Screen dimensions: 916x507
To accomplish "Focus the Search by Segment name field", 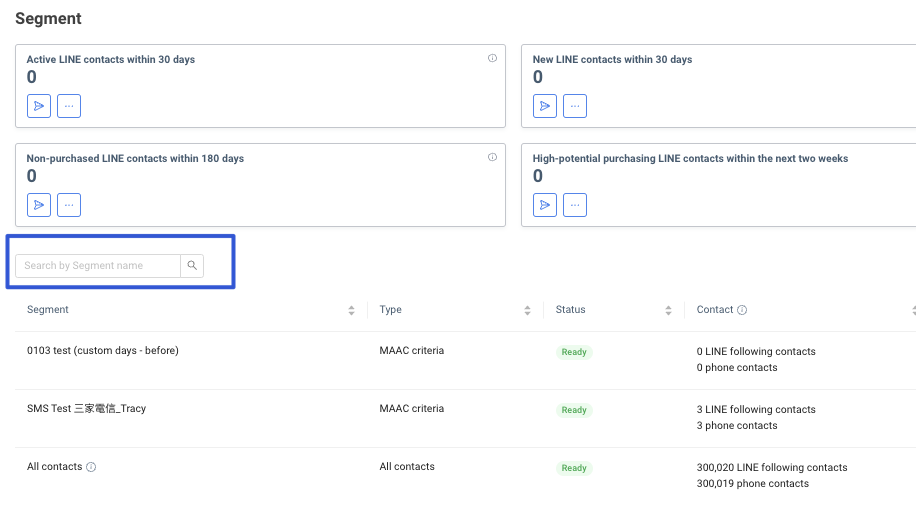I will pyautogui.click(x=98, y=266).
